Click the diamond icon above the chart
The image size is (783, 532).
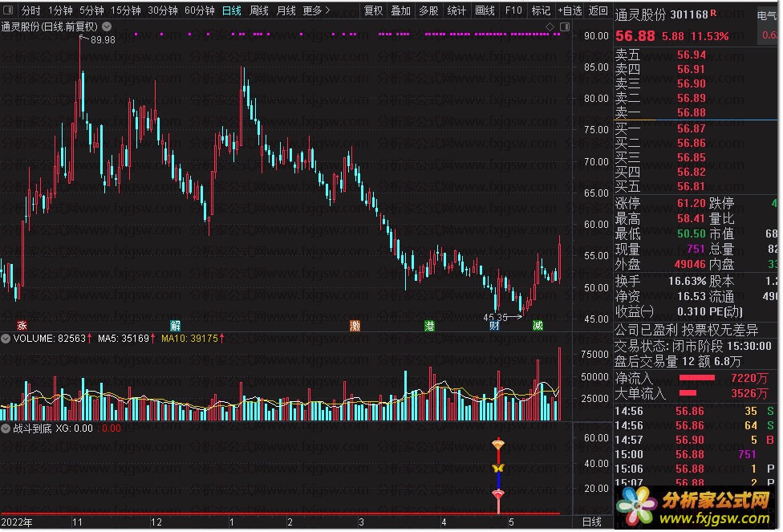[550, 27]
